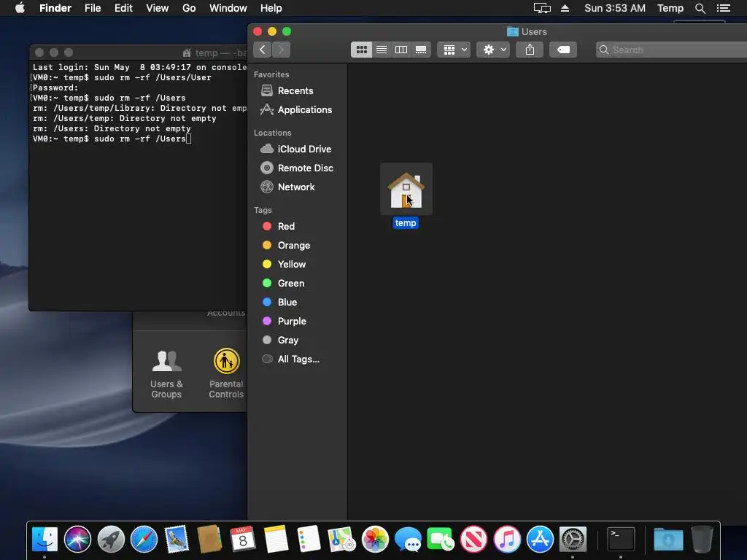Go forward in Finder navigation
Image resolution: width=747 pixels, height=560 pixels.
click(x=281, y=50)
